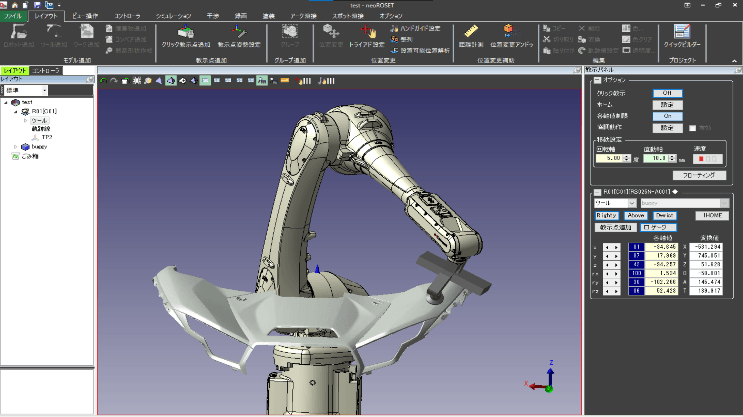Open the teach point posture settings icon

click(239, 33)
